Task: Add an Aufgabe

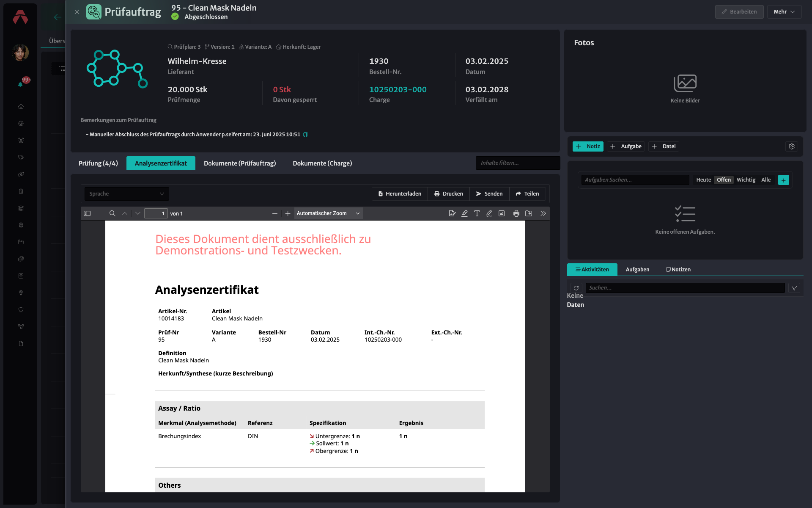Action: click(x=626, y=146)
